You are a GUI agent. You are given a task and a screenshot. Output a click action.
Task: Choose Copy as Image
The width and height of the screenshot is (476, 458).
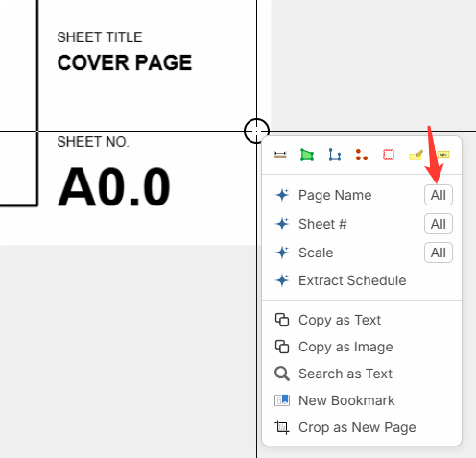pos(345,347)
